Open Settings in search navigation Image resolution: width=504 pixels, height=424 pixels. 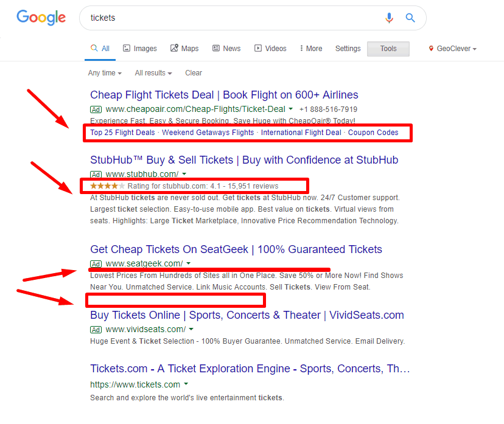348,49
